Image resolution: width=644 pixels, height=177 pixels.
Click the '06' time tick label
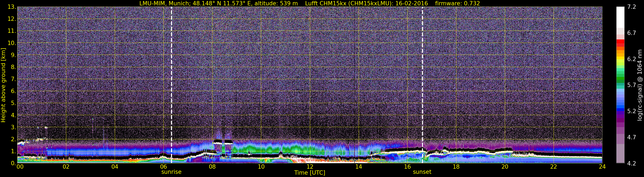click(163, 167)
